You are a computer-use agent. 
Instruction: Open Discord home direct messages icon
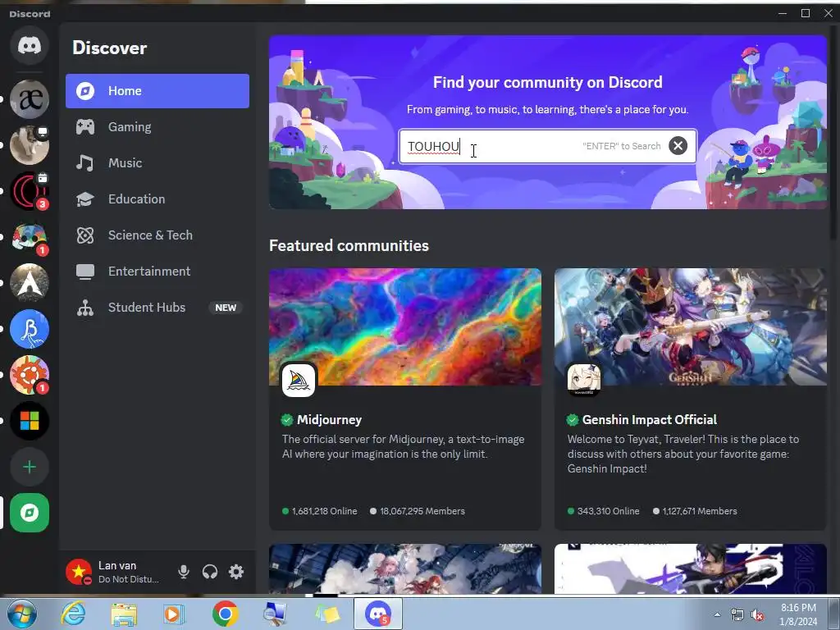tap(30, 46)
